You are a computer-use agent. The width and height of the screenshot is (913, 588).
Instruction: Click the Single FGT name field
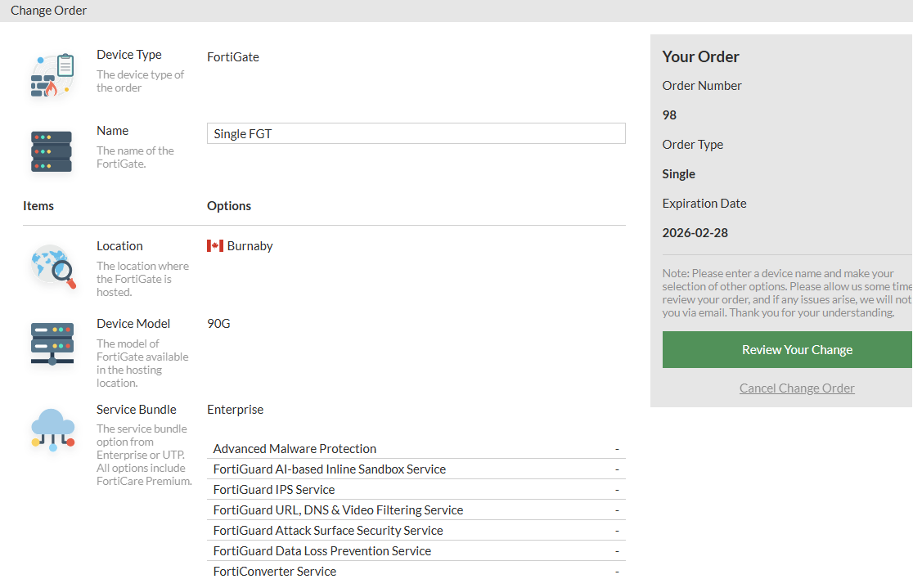pyautogui.click(x=416, y=134)
